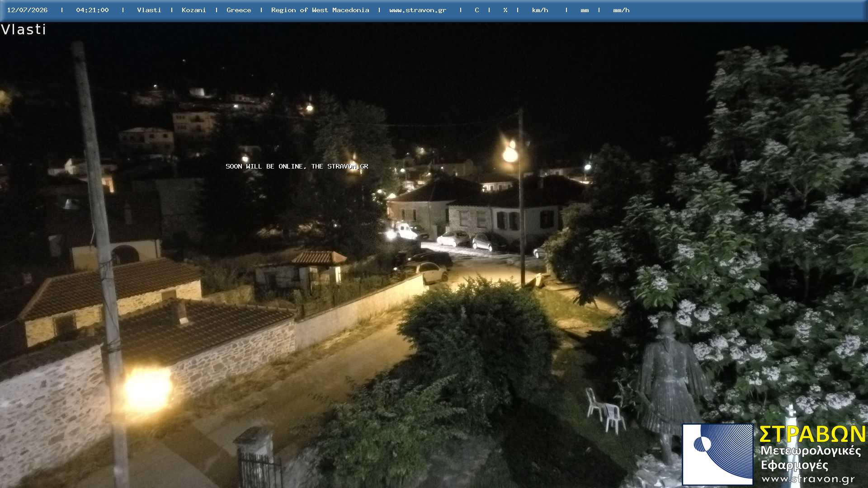This screenshot has height=488, width=868.
Task: Click Vlasti in the blue header bar
Action: pyautogui.click(x=149, y=10)
